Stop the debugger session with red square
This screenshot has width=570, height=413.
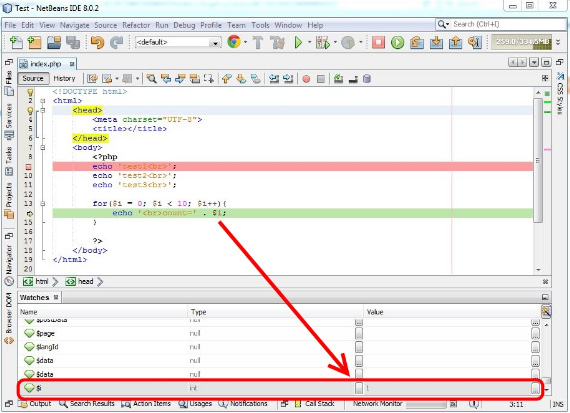(378, 43)
